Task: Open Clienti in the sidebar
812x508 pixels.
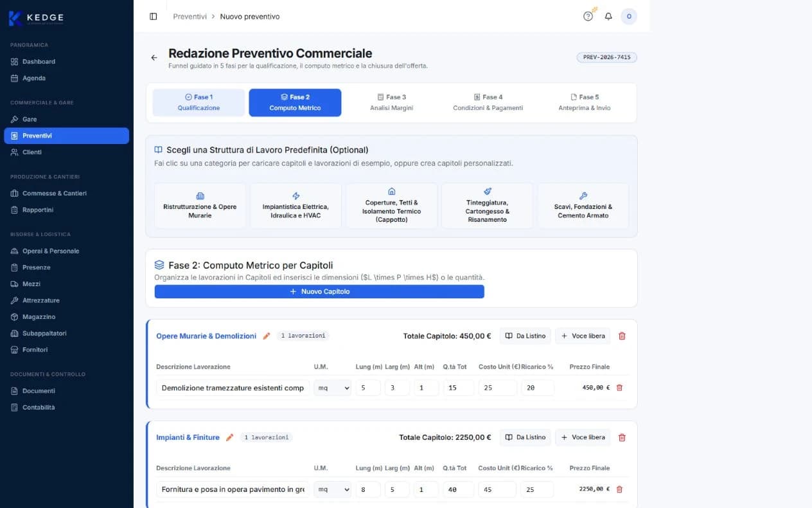Action: (x=67, y=152)
